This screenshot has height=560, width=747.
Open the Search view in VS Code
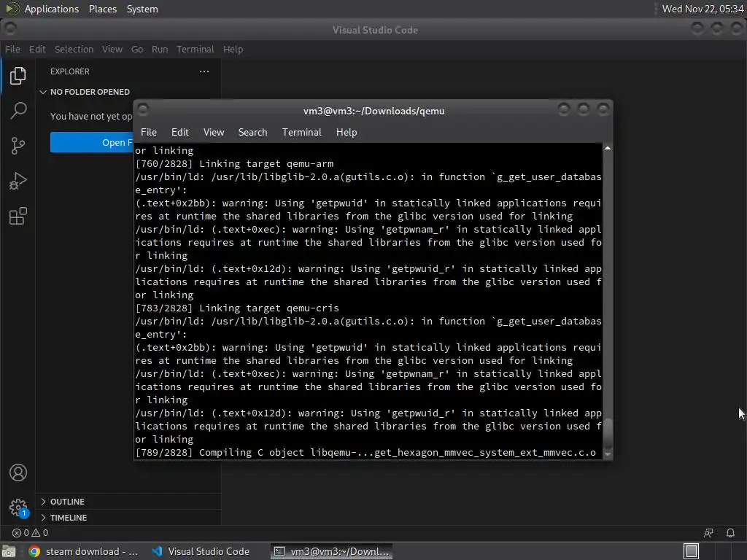18,111
